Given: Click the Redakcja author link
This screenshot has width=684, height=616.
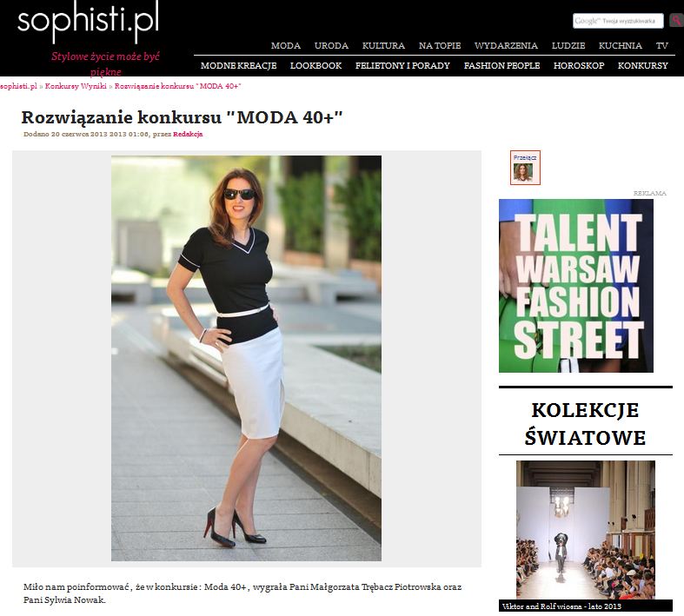Looking at the screenshot, I should coord(188,135).
